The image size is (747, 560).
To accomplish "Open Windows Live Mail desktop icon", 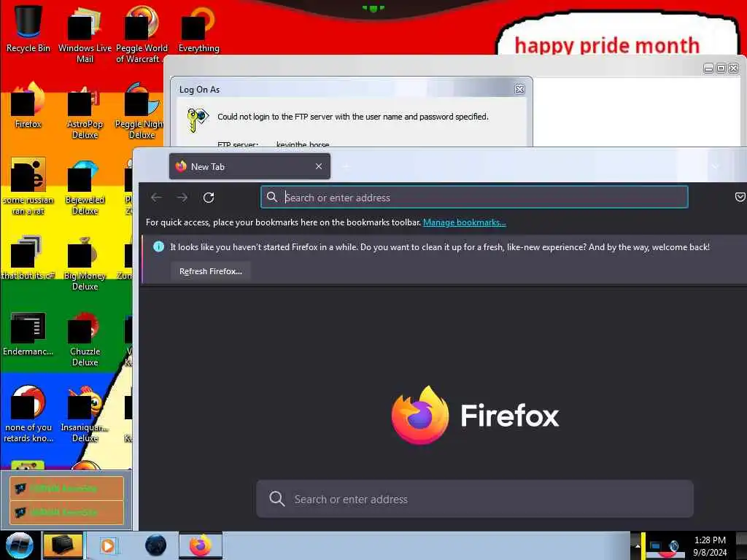I will (x=85, y=34).
